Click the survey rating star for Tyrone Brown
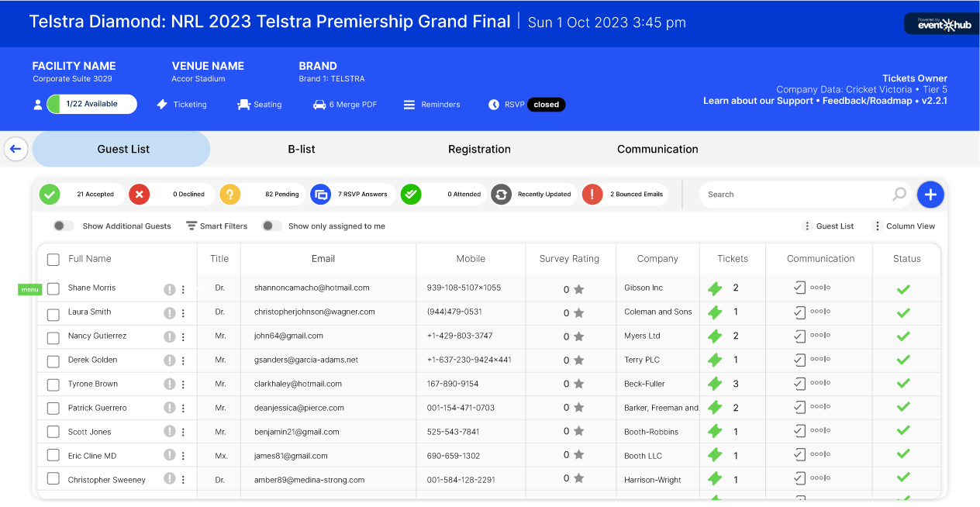The width and height of the screenshot is (980, 507). (578, 385)
